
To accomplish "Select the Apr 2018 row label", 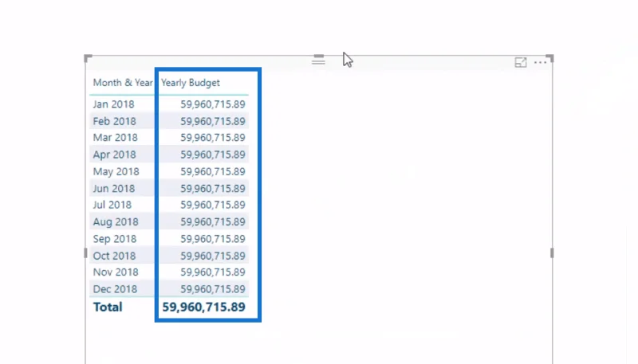I will coord(114,155).
